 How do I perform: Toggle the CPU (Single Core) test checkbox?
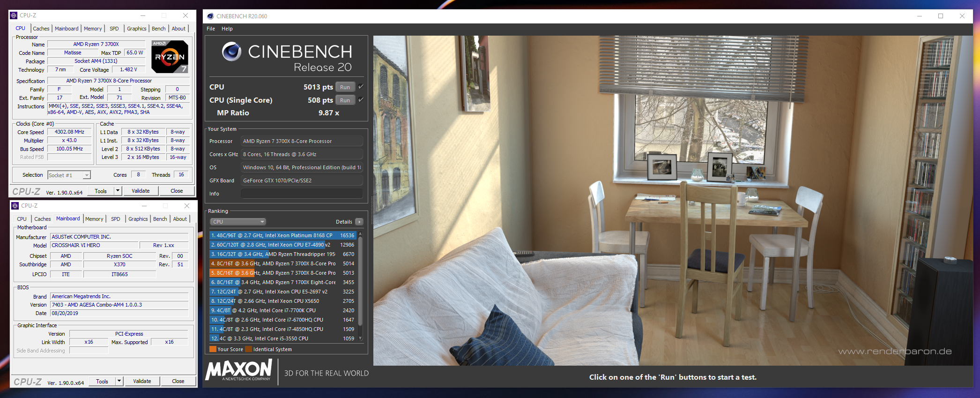point(361,100)
